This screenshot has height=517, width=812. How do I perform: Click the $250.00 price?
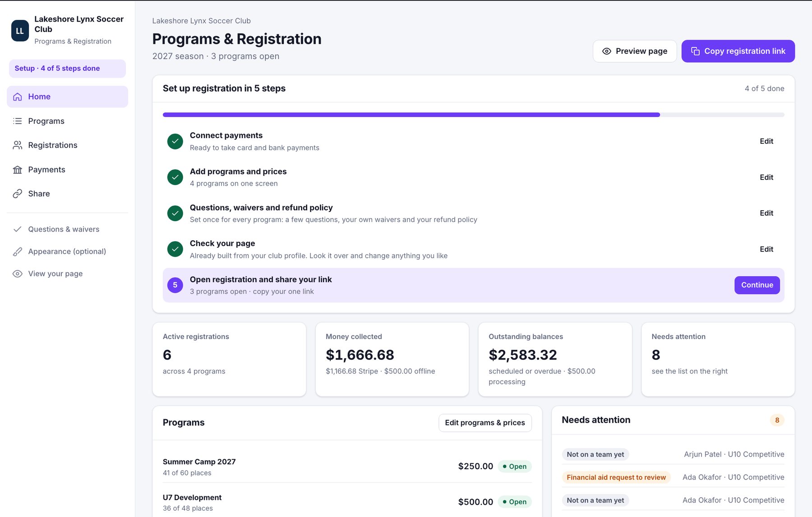point(475,466)
